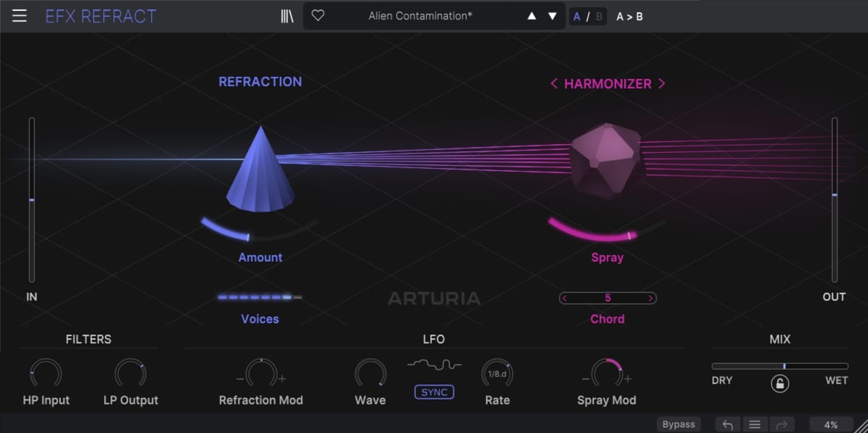Click the EFX REFRACT title
This screenshot has height=433, width=868.
coord(101,16)
